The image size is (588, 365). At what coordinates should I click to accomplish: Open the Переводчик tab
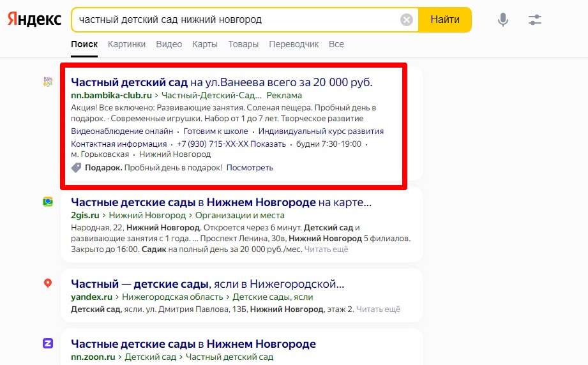(294, 44)
